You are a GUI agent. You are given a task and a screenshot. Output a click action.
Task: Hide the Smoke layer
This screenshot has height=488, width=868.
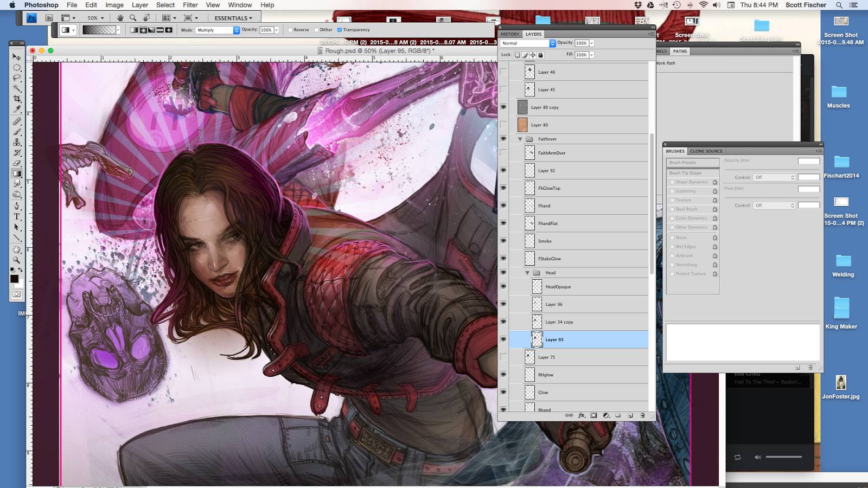[503, 241]
